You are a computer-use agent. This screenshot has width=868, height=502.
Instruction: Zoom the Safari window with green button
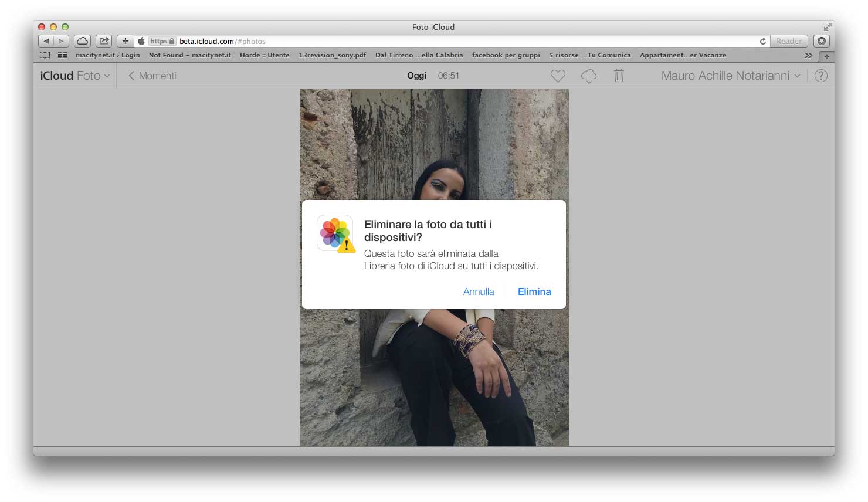click(65, 27)
